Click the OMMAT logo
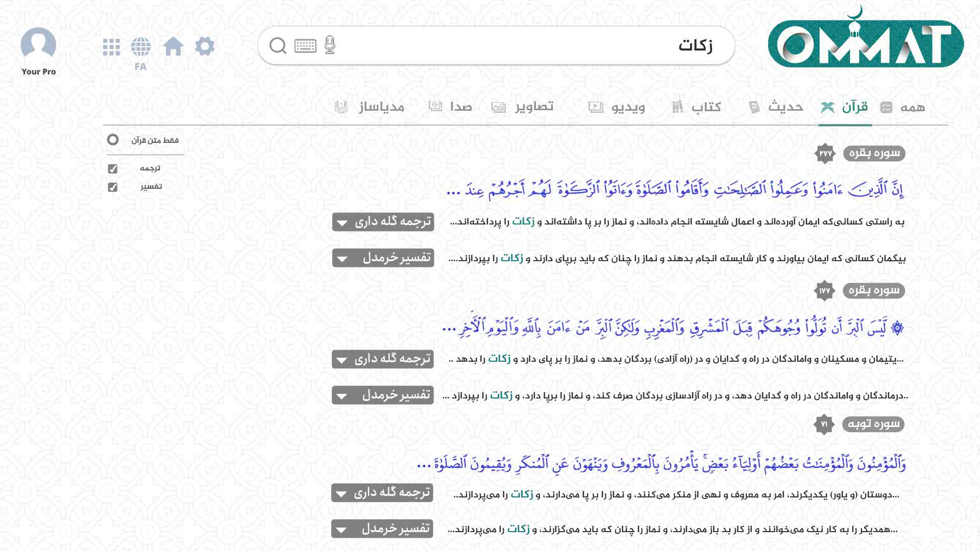 (868, 41)
